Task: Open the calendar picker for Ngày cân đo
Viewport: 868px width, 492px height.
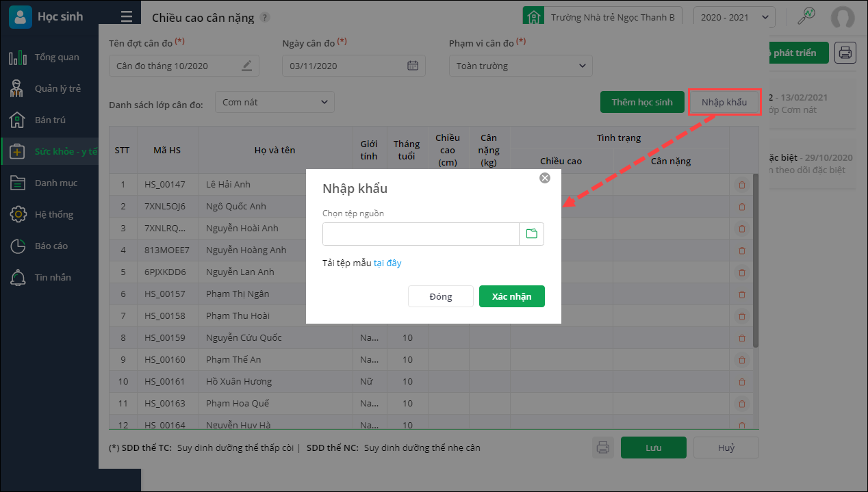Action: point(413,66)
